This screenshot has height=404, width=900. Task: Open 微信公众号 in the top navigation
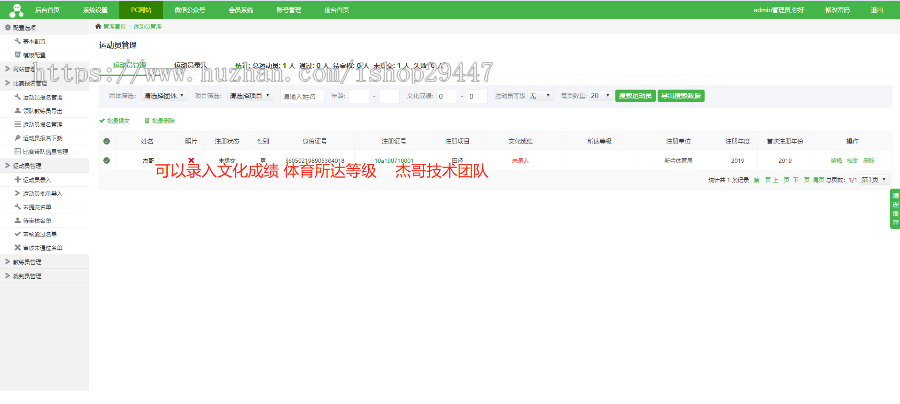click(189, 10)
